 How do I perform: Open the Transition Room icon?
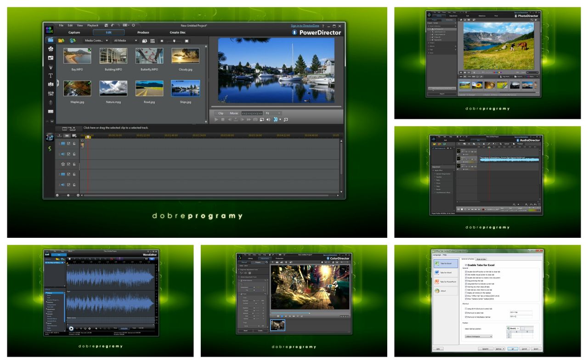click(51, 84)
